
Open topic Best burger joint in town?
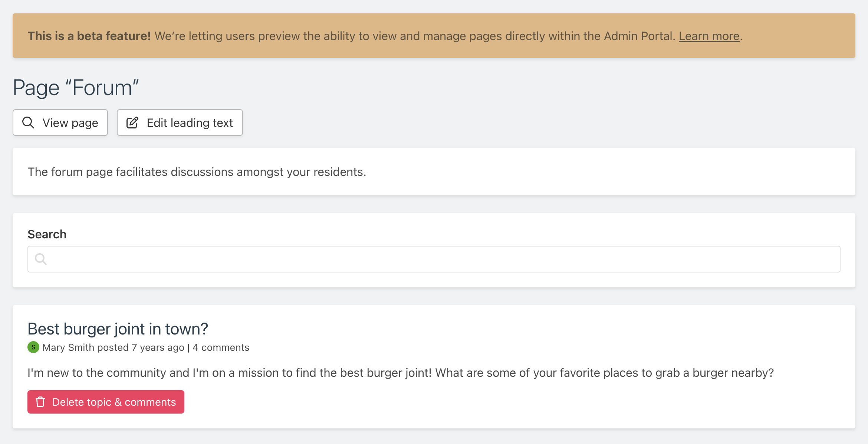tap(118, 329)
